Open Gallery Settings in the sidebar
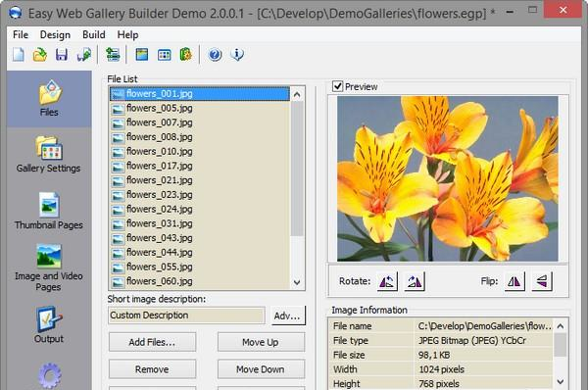The width and height of the screenshot is (588, 390). coord(48,154)
